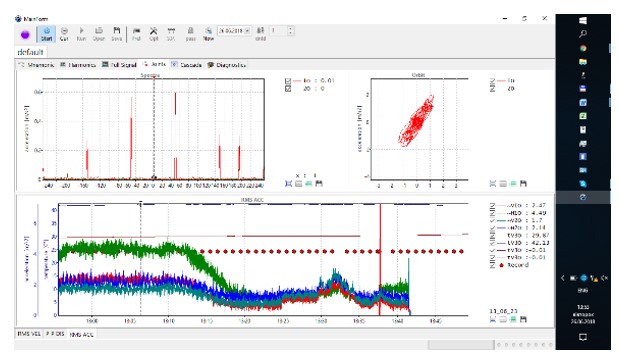Click dashed cursor line in RMS chart
The image size is (620, 361).
[x=140, y=259]
